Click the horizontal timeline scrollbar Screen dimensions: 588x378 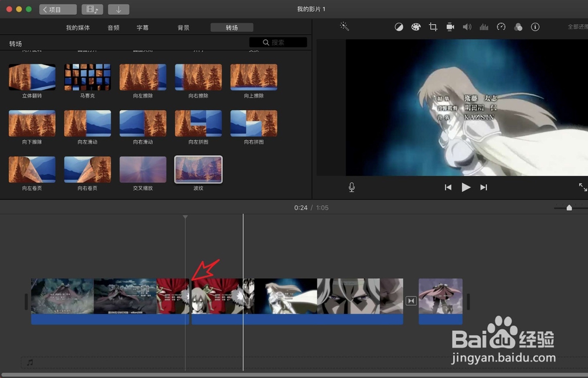point(294,375)
